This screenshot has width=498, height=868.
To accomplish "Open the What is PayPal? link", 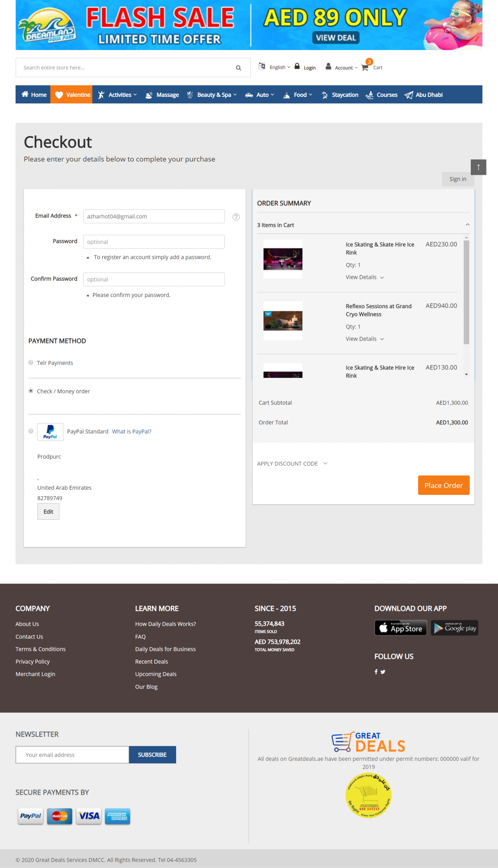I will point(132,432).
